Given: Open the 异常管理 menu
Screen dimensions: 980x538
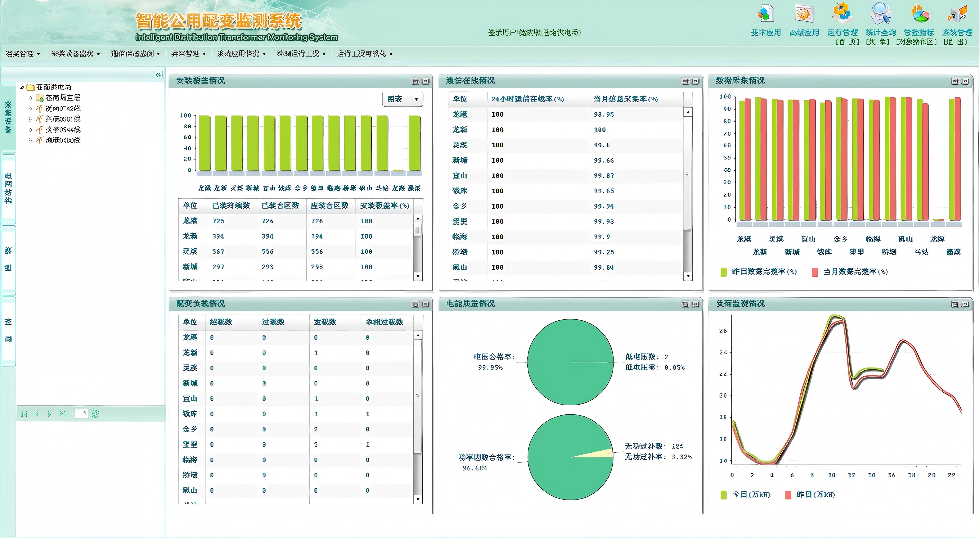Looking at the screenshot, I should tap(188, 54).
